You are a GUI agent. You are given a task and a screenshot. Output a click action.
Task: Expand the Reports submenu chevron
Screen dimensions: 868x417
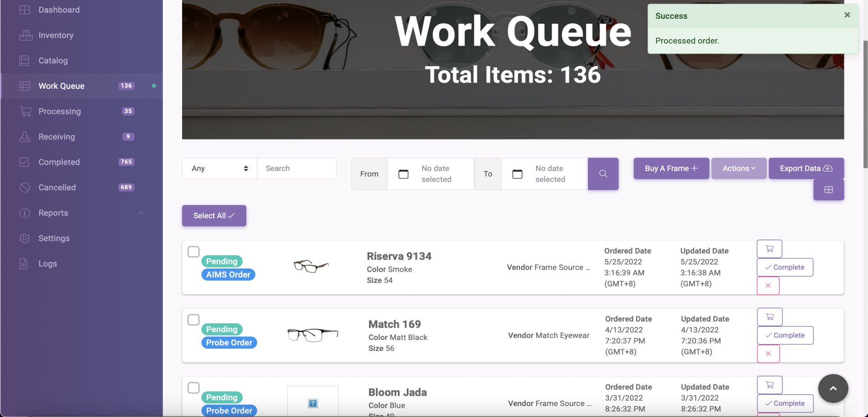(x=141, y=213)
